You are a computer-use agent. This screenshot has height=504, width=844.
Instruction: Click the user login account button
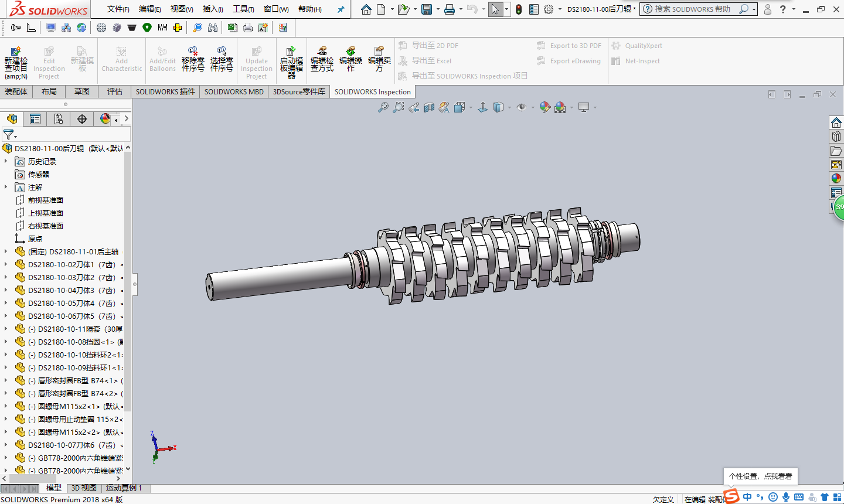pos(768,9)
